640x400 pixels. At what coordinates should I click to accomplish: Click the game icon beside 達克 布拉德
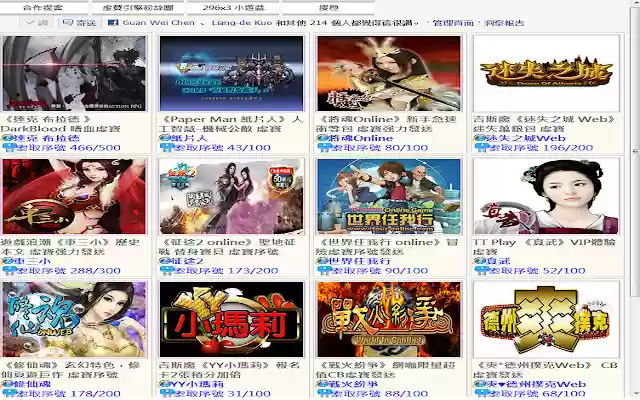pos(7,138)
